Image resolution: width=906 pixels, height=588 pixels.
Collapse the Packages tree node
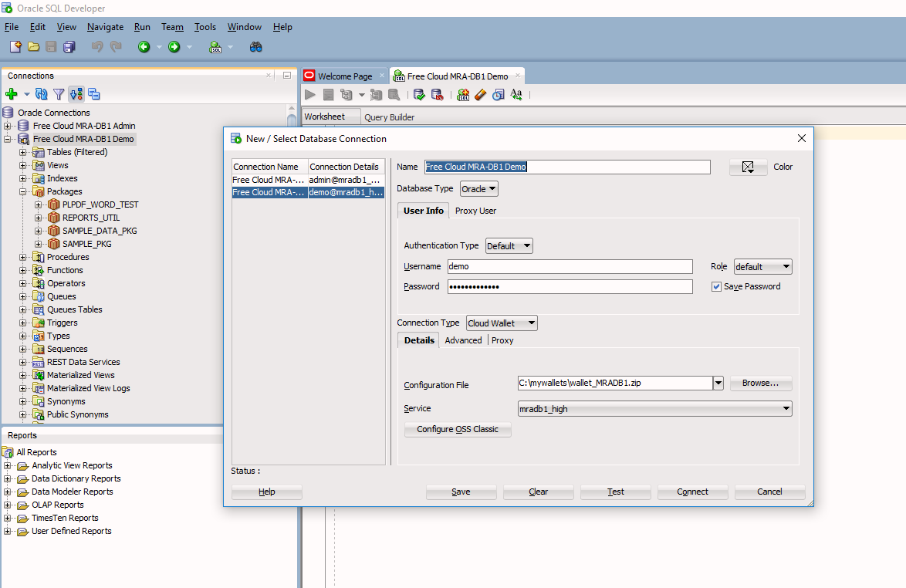(x=22, y=192)
